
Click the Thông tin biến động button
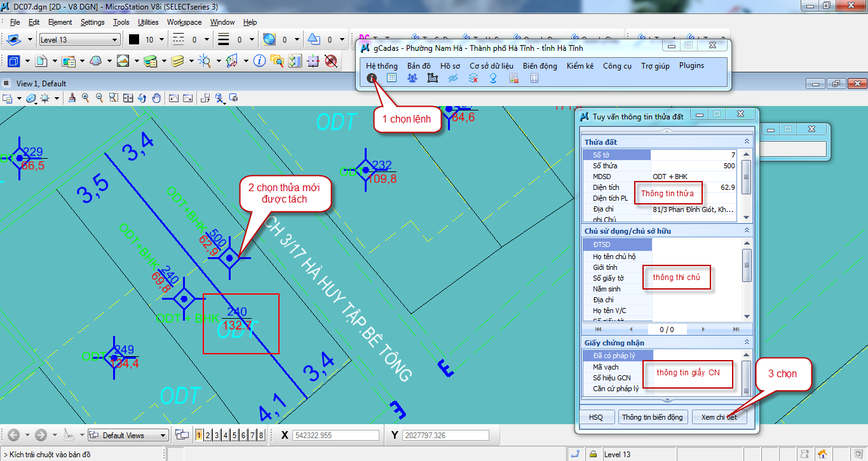point(653,417)
